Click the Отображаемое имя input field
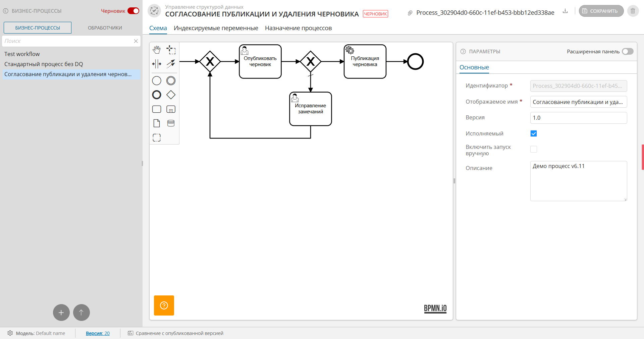The height and width of the screenshot is (339, 644). [579, 102]
